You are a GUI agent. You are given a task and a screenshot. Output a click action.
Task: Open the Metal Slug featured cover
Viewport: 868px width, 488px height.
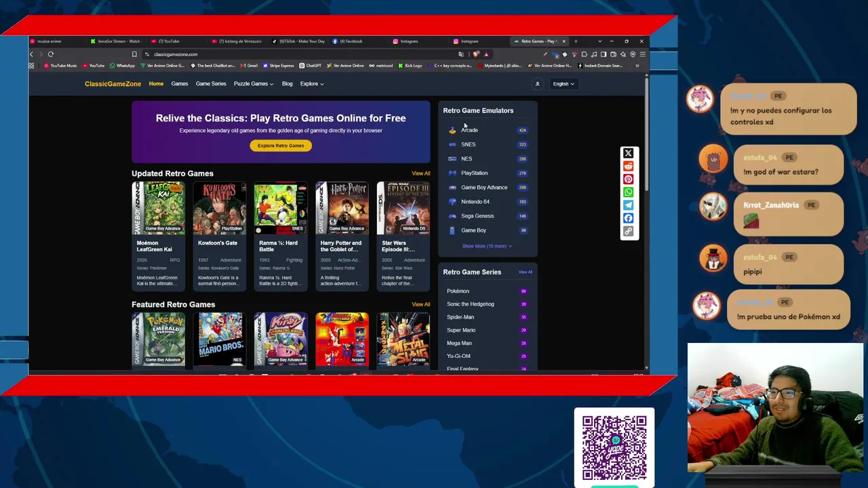tap(403, 339)
